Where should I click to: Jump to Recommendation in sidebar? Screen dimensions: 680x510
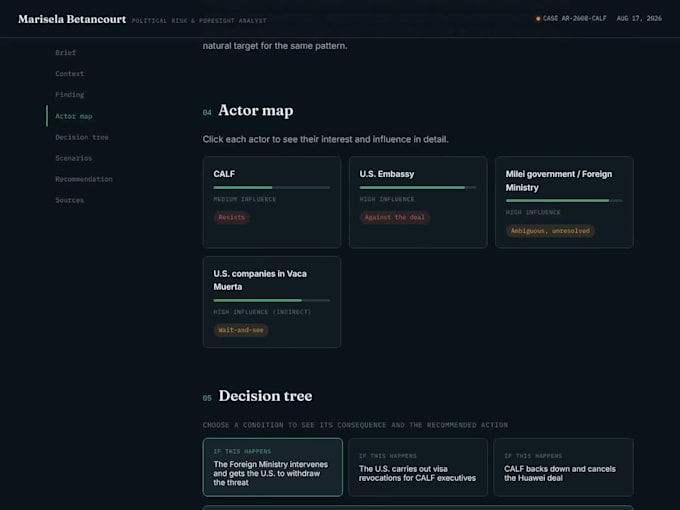[x=84, y=179]
